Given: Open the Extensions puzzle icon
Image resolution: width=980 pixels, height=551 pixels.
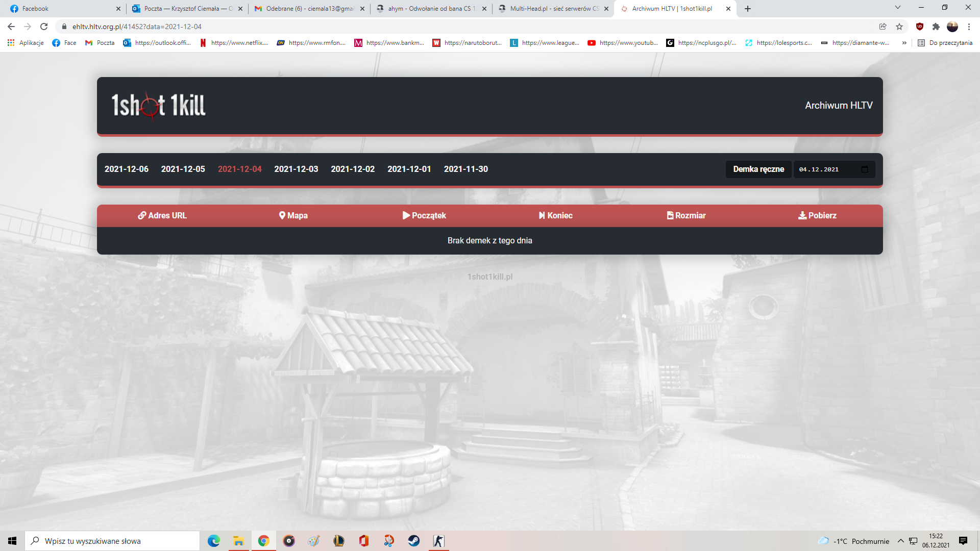Looking at the screenshot, I should point(936,27).
